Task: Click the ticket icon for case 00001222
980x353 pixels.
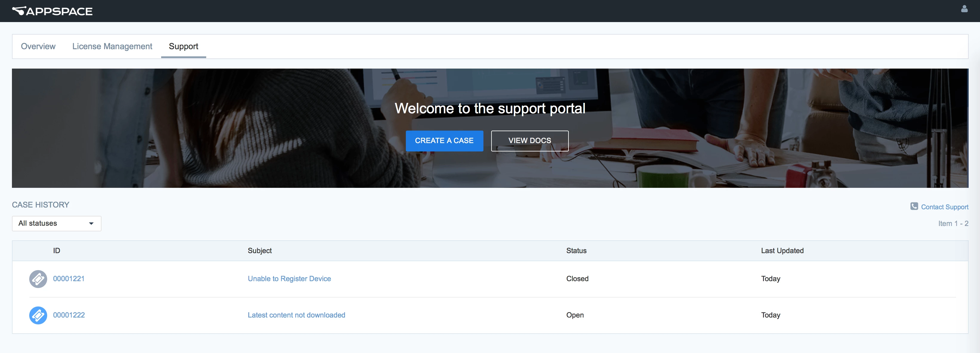Action: pyautogui.click(x=38, y=315)
